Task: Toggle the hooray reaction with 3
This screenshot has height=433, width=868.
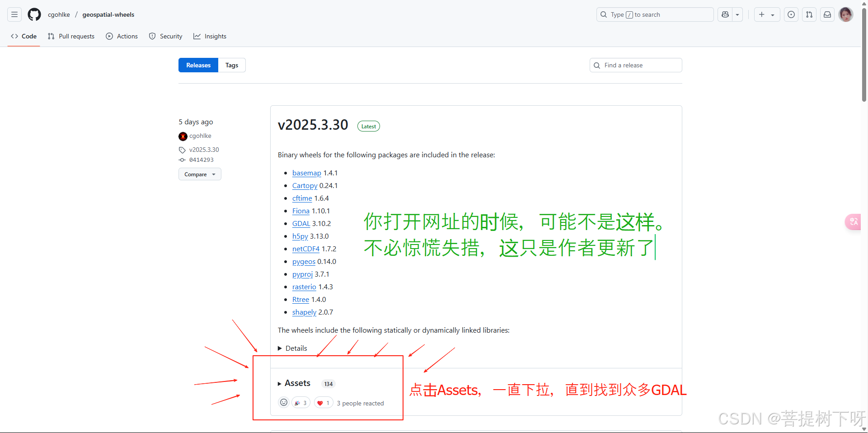Action: (300, 403)
